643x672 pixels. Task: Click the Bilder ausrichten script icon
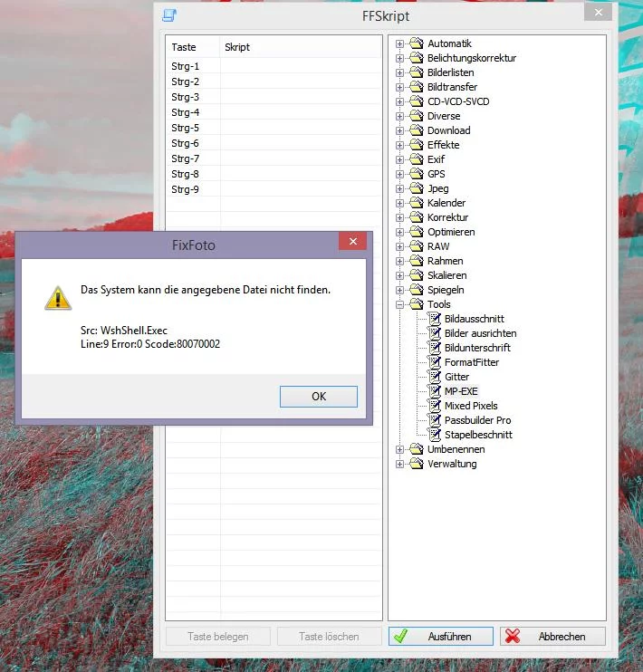click(x=435, y=333)
